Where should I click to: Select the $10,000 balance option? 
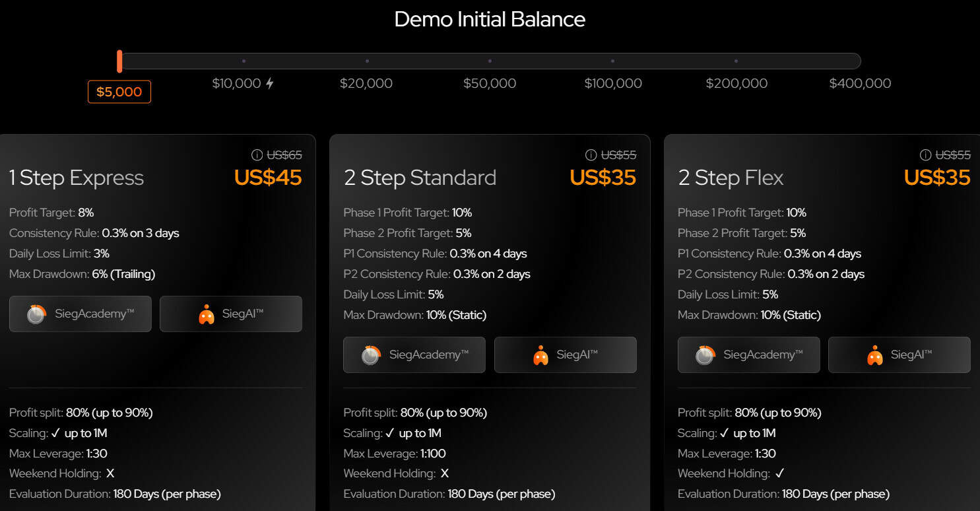236,83
